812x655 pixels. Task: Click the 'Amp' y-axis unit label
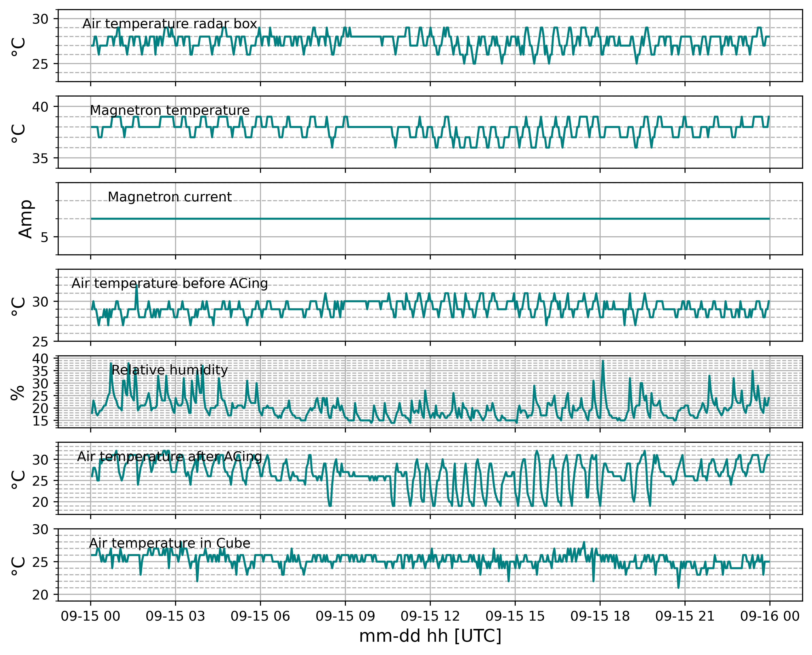[25, 219]
